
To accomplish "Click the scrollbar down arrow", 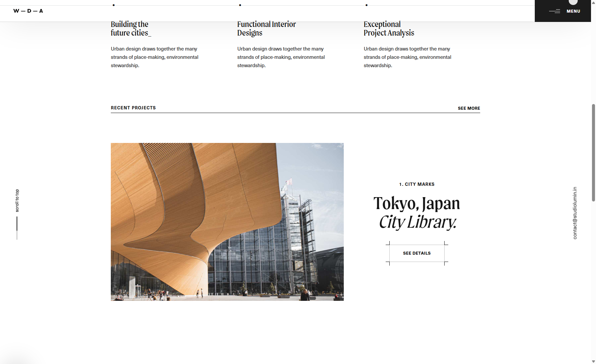I will [593, 361].
